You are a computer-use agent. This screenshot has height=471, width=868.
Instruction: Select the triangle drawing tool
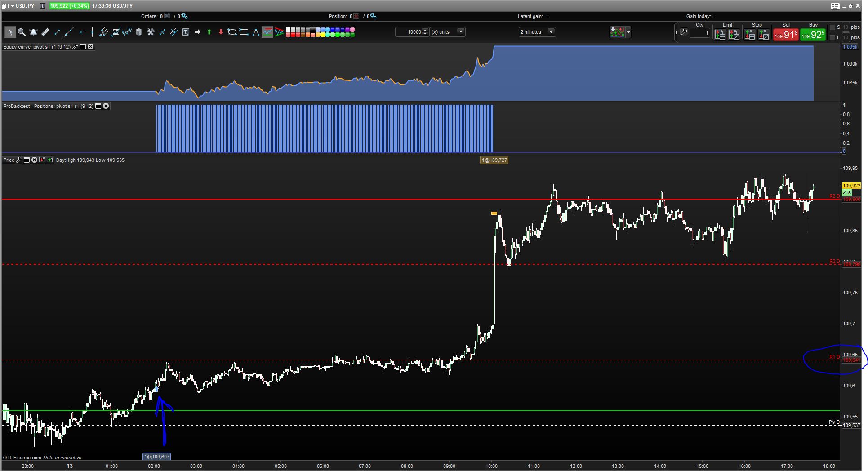tap(256, 32)
